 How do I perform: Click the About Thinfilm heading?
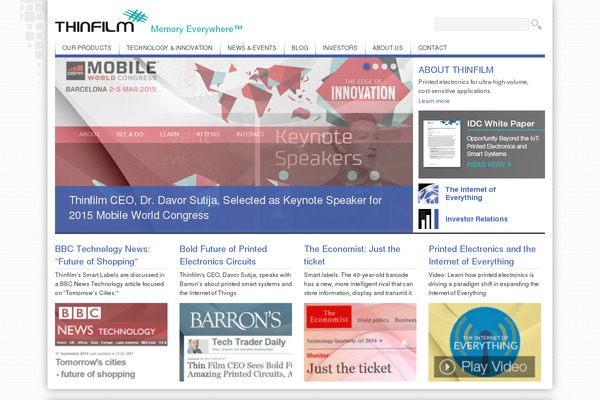[456, 70]
